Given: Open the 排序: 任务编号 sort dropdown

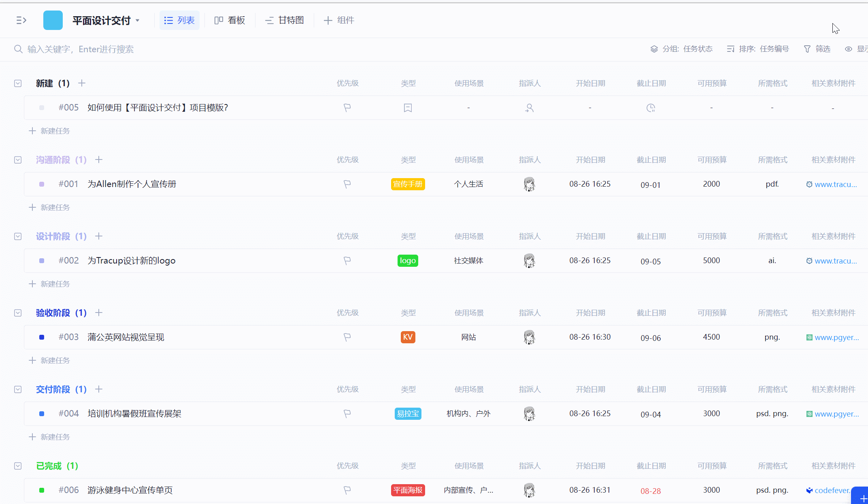Looking at the screenshot, I should [x=758, y=49].
